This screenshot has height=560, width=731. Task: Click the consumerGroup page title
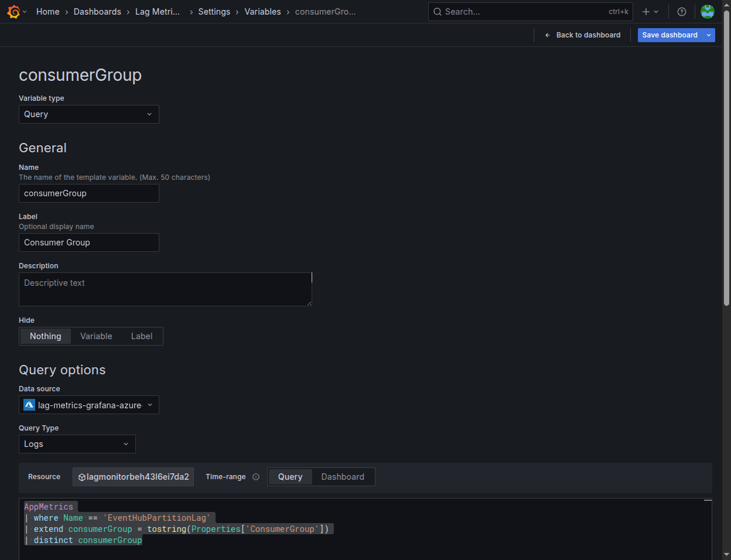coord(80,75)
